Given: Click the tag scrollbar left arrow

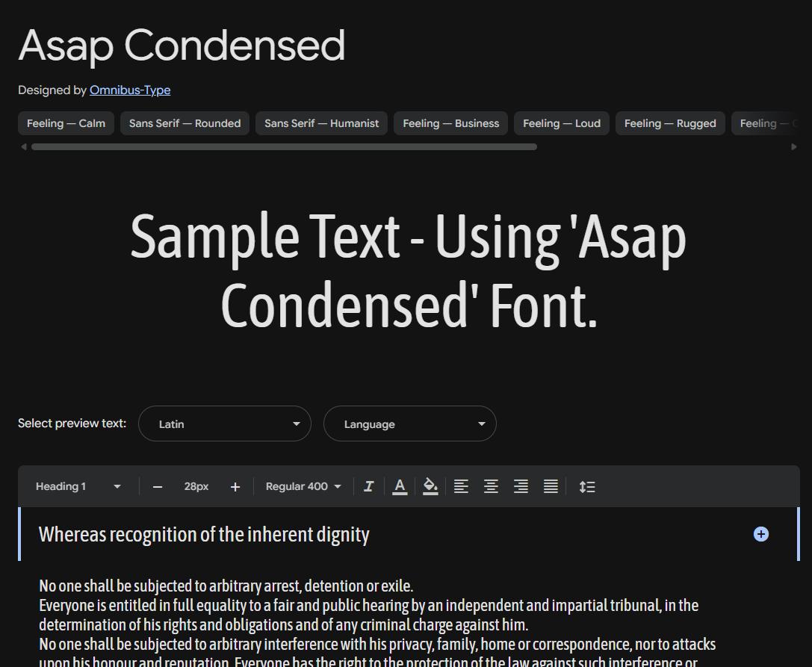Looking at the screenshot, I should pyautogui.click(x=23, y=146).
